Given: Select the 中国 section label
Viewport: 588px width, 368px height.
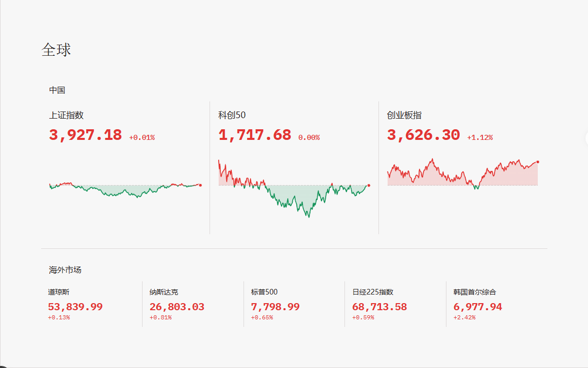Looking at the screenshot, I should point(57,90).
